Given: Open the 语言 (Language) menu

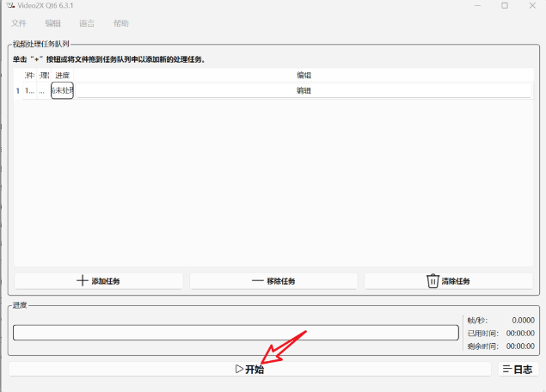Looking at the screenshot, I should pos(87,23).
